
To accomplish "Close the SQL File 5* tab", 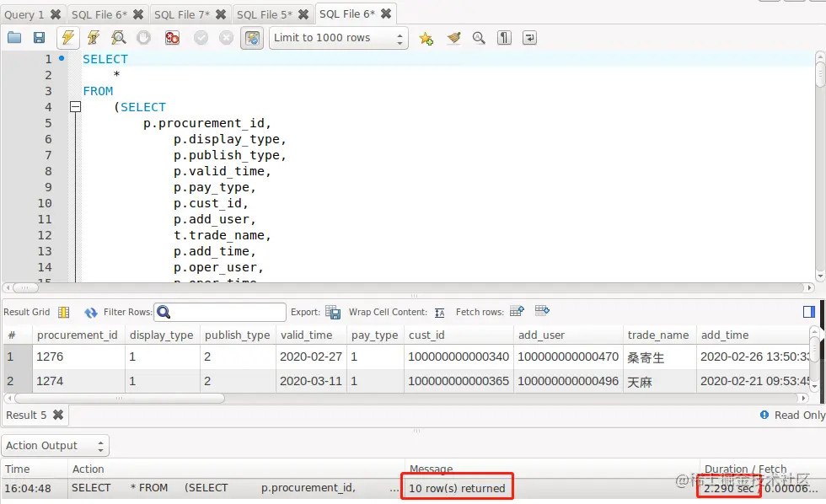I will [x=303, y=14].
